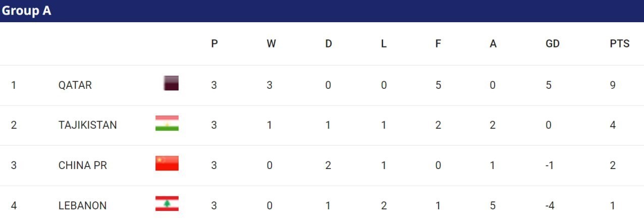Click the Tajikistan flag icon

(x=167, y=124)
